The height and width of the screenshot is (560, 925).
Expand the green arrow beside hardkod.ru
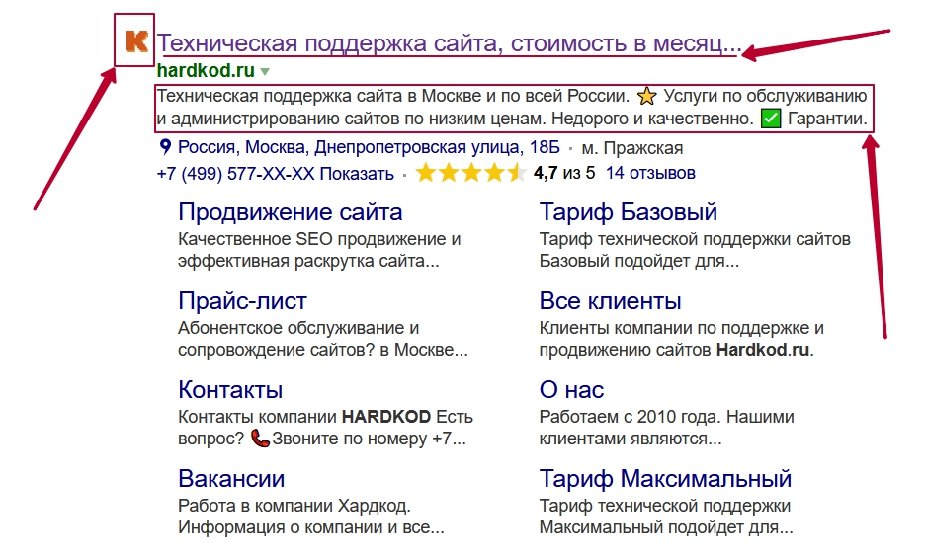265,71
